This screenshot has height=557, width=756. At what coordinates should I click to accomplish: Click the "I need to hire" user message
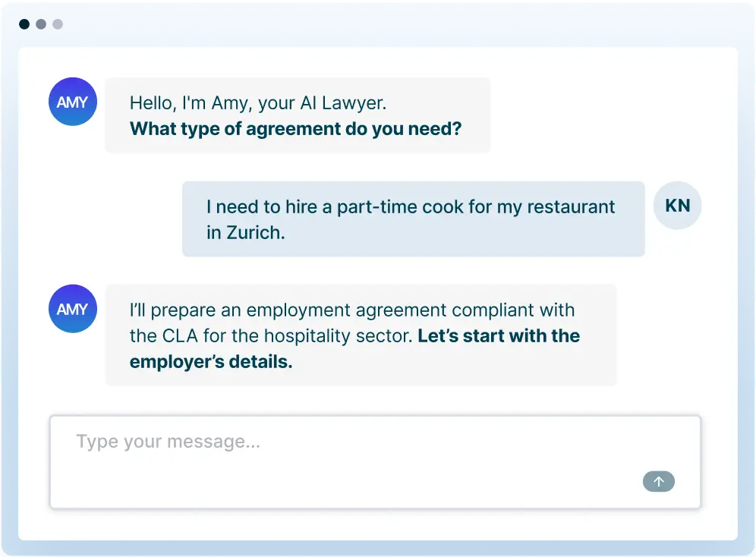tap(411, 206)
